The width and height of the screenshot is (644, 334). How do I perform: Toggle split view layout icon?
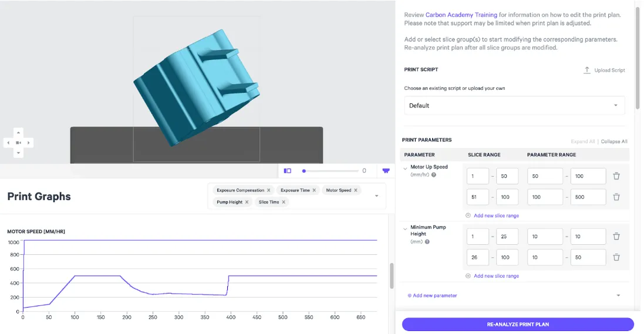pyautogui.click(x=288, y=170)
